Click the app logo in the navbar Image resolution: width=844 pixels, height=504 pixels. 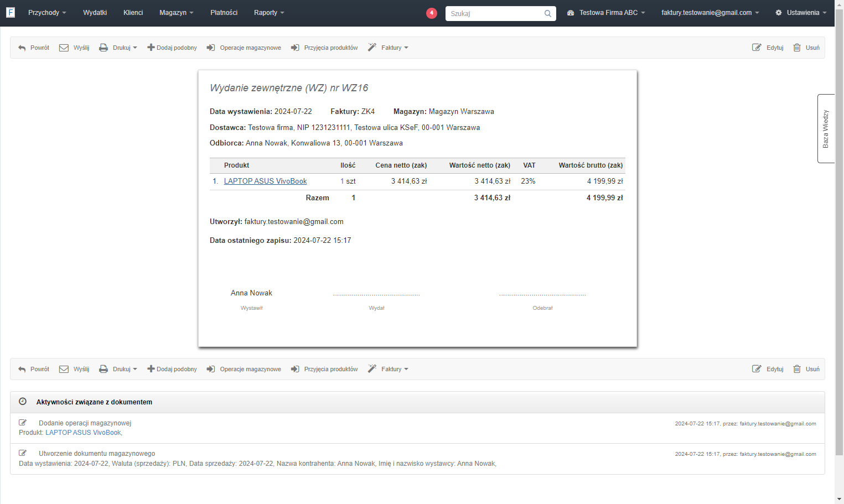point(11,12)
